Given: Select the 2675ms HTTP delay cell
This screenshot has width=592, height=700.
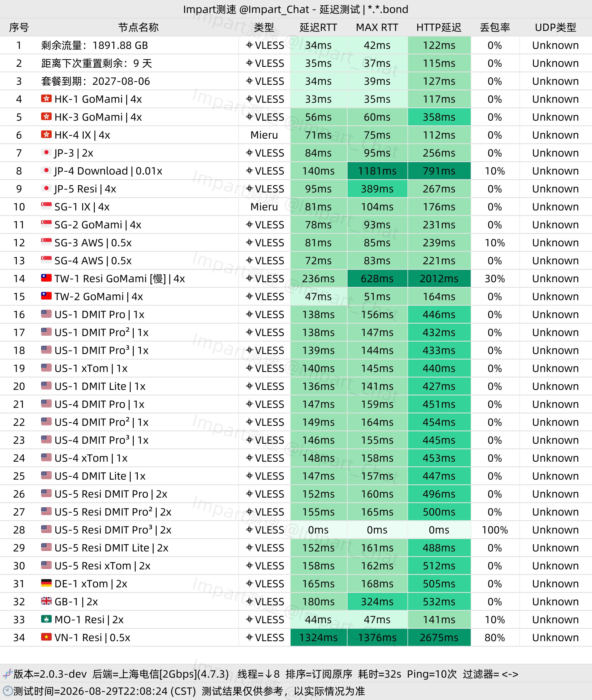Looking at the screenshot, I should point(439,637).
